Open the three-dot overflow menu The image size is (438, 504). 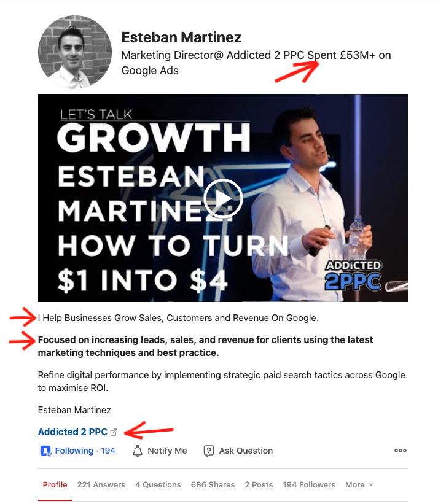click(x=401, y=451)
